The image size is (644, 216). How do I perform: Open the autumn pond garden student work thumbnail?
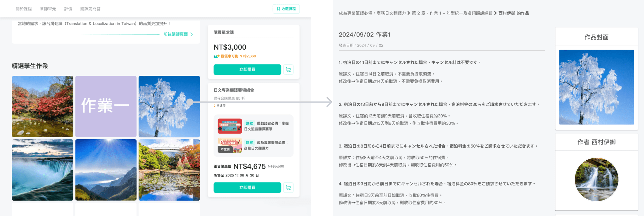(169, 170)
